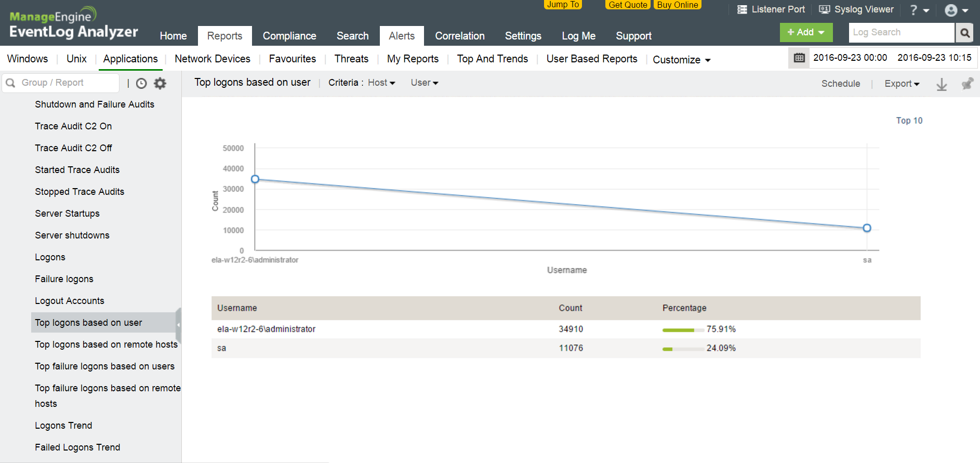Open the manage reports gear icon
This screenshot has width=980, height=463.
pos(160,83)
